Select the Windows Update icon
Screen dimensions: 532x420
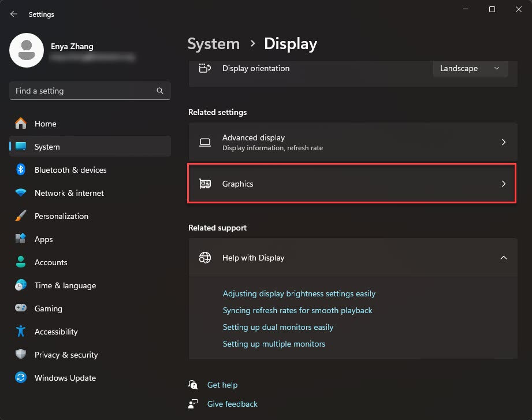[20, 378]
